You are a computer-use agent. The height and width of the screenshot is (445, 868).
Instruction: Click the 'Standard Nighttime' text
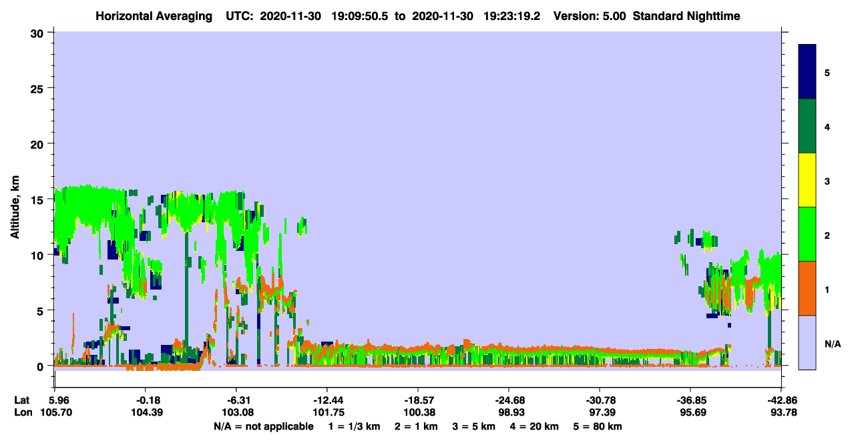coord(687,16)
